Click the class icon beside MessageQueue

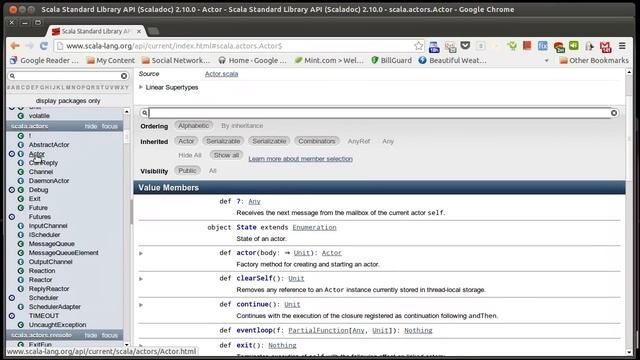[x=21, y=244]
